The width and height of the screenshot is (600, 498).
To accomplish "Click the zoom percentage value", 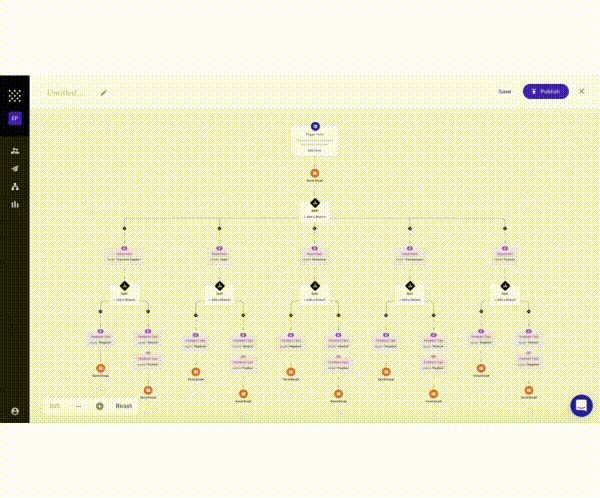I will [55, 406].
